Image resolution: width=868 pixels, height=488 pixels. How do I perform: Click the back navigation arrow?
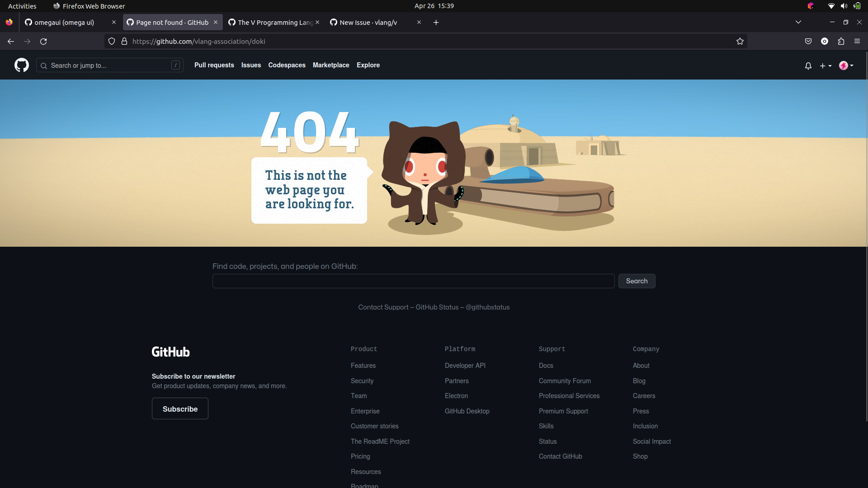click(10, 41)
